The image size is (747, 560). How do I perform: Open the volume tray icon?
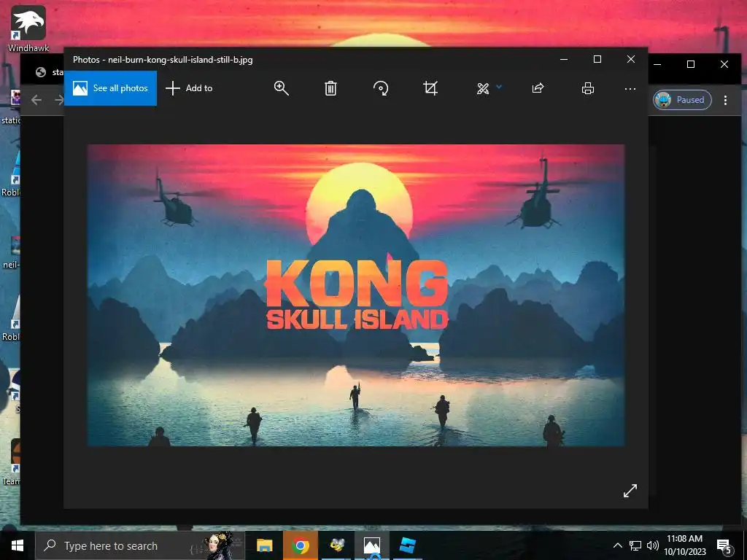653,545
